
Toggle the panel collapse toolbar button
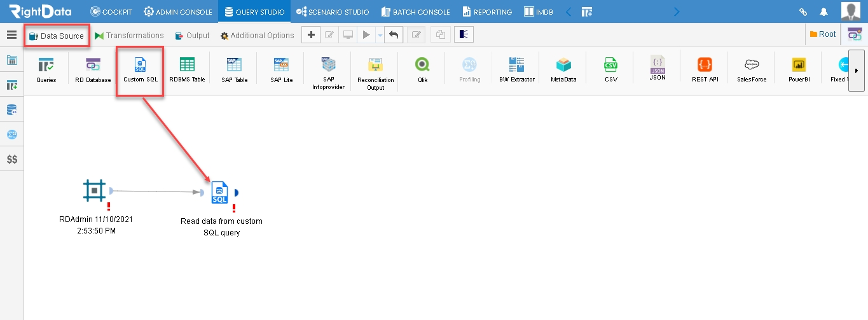[464, 35]
